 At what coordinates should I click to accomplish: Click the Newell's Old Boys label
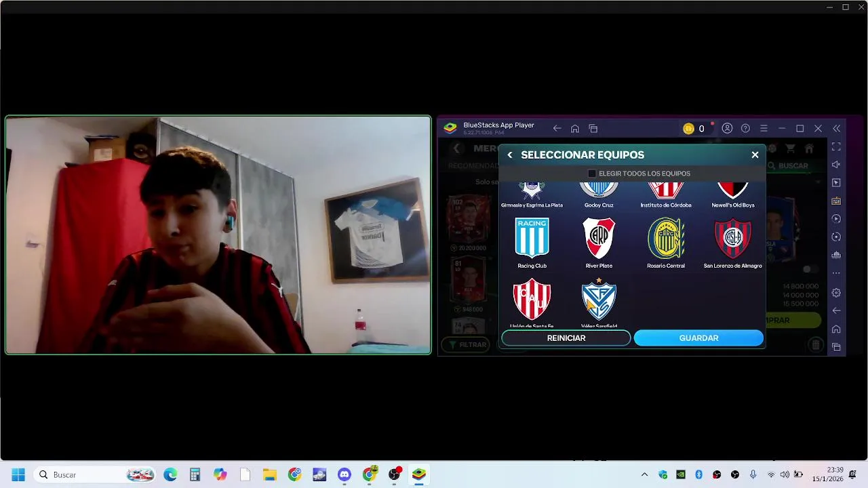tap(732, 205)
